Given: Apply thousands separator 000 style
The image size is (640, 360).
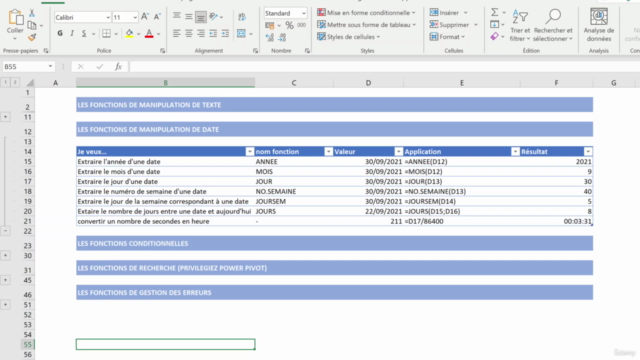Looking at the screenshot, I should click(x=302, y=25).
